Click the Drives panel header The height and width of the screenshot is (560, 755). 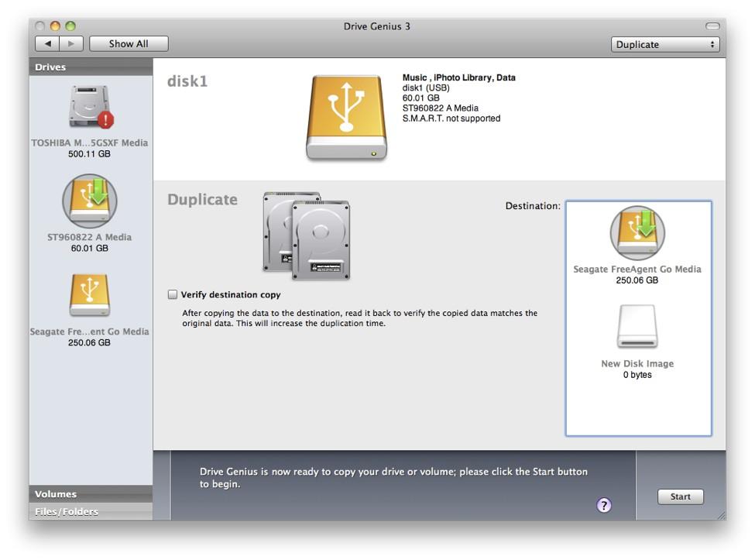[x=91, y=67]
